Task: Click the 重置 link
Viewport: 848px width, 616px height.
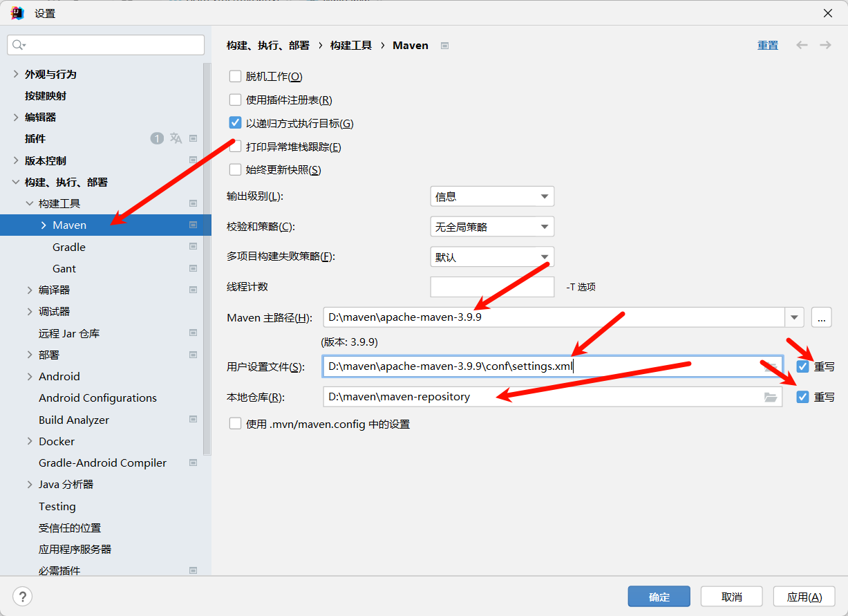Action: click(768, 45)
